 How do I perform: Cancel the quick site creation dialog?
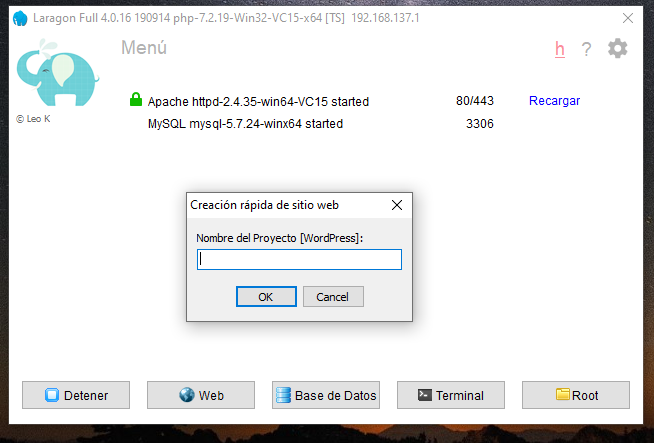[333, 297]
